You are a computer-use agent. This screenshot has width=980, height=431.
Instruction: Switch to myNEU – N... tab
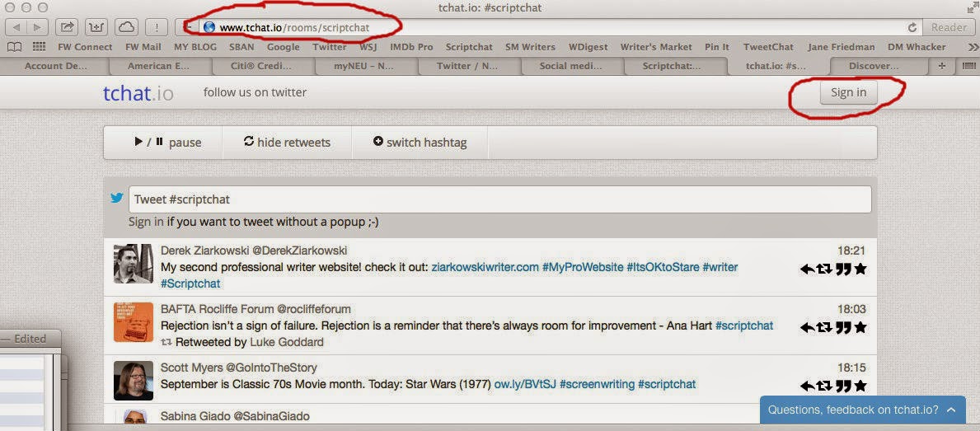click(363, 66)
